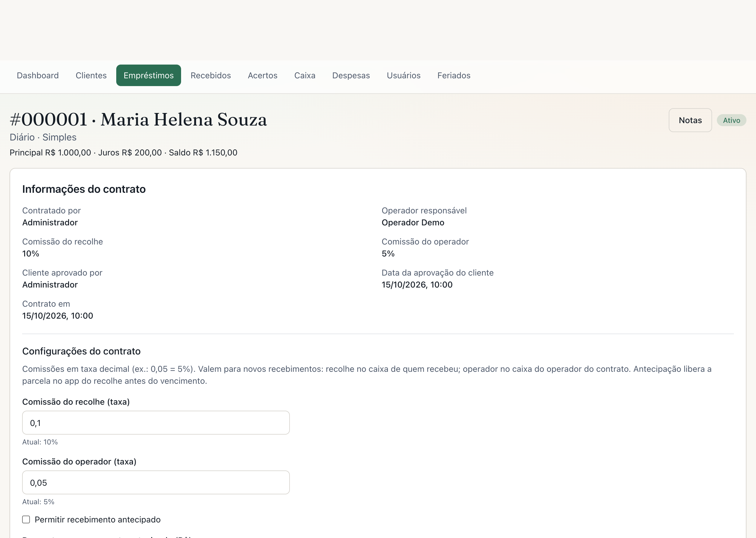Click the Diário · Simples subtitle

pyautogui.click(x=43, y=137)
